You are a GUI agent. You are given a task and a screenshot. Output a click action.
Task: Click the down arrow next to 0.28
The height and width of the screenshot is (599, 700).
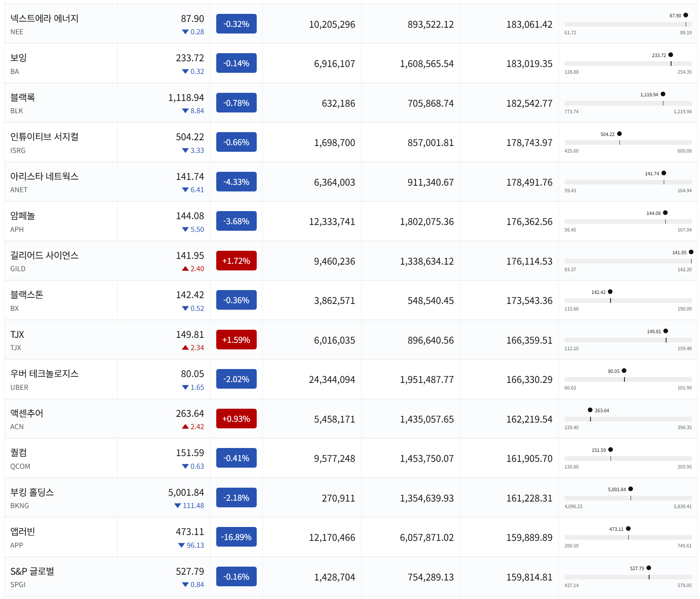point(185,32)
